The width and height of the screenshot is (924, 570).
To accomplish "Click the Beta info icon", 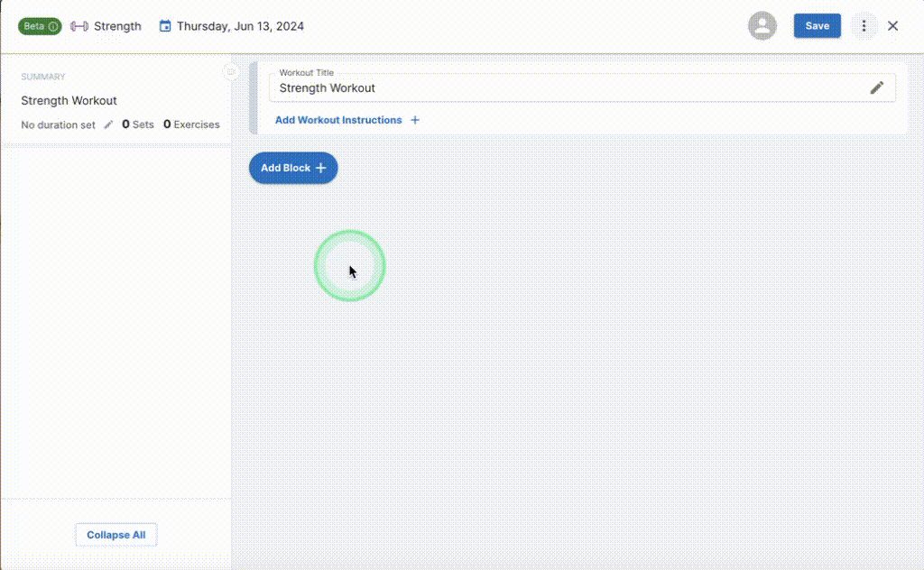I will [x=51, y=26].
